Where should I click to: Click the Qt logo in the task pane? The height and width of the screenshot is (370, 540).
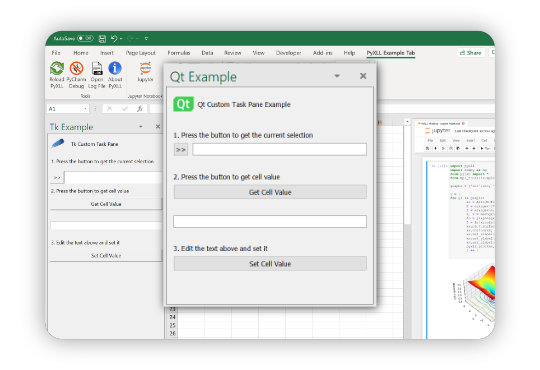coord(183,104)
